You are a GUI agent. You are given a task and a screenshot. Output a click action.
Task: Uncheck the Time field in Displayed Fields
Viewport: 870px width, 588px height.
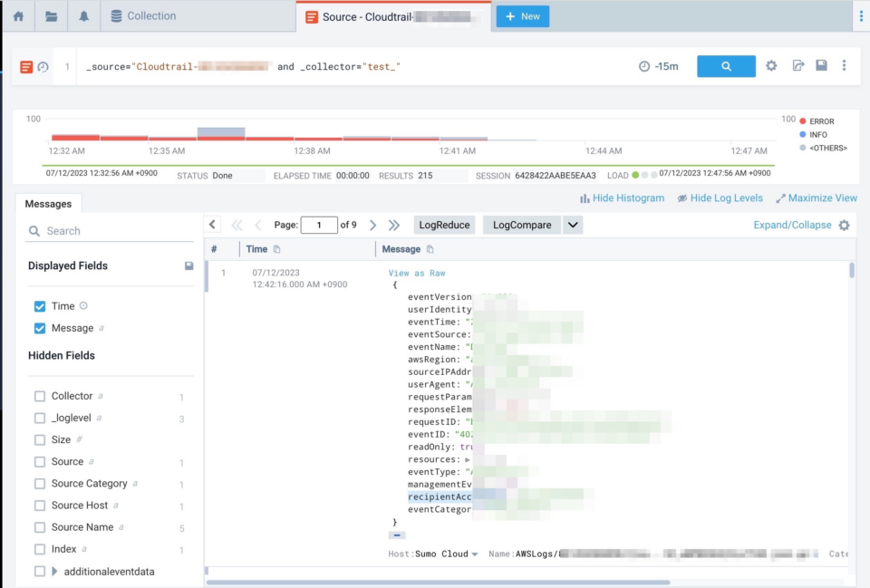point(39,306)
